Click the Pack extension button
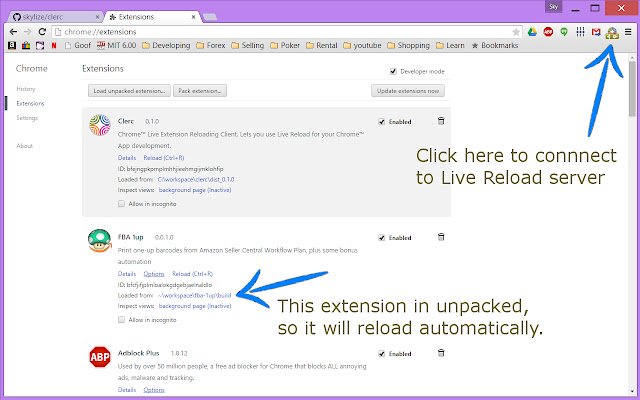Screen dimensions: 640x400 click(x=200, y=91)
